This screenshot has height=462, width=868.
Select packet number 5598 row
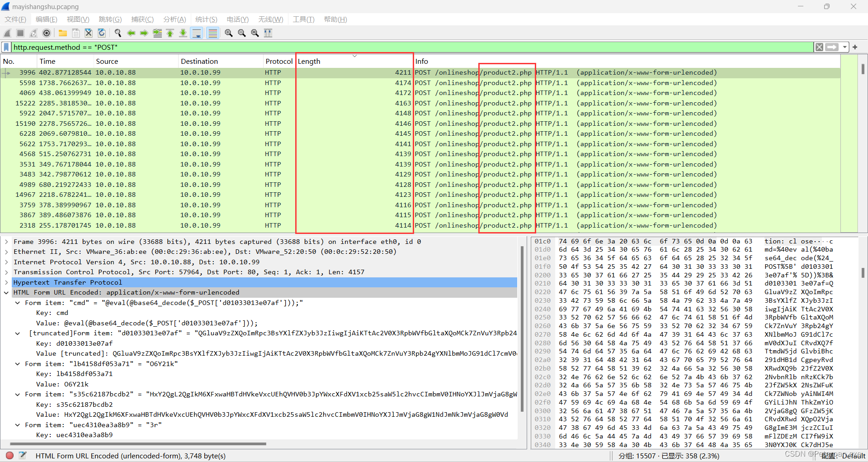[420, 83]
